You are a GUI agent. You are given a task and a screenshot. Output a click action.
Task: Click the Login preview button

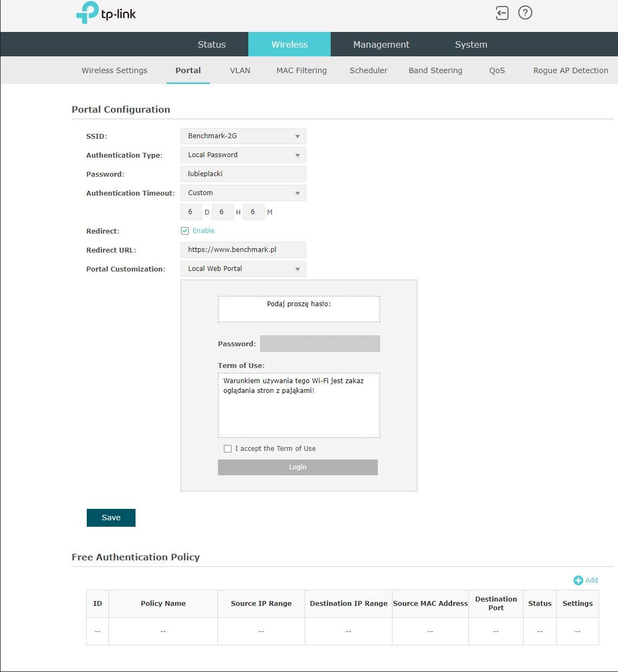[298, 467]
